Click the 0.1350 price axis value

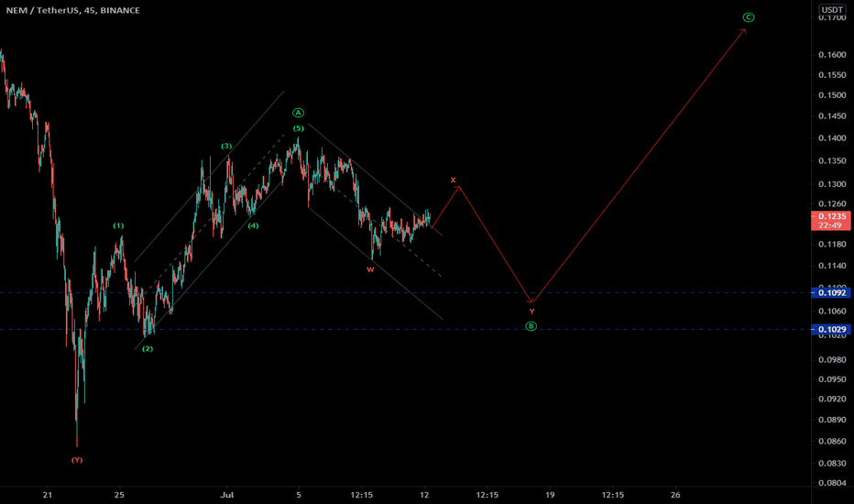[x=832, y=161]
